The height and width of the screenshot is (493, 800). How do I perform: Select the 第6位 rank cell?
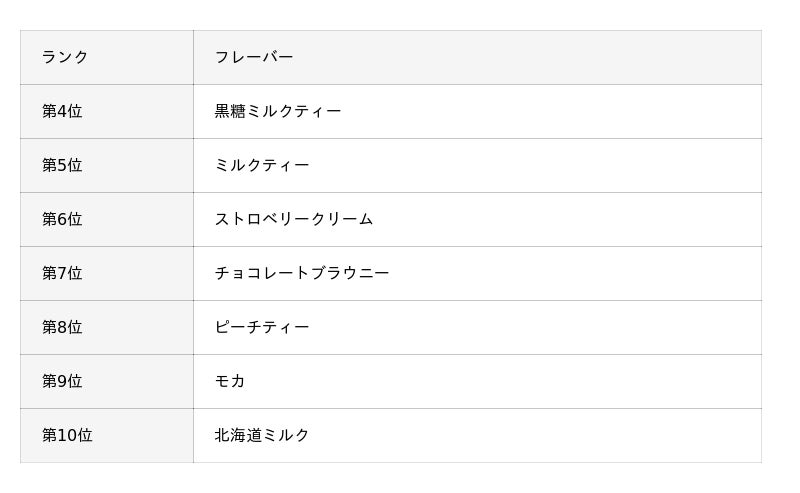62,219
